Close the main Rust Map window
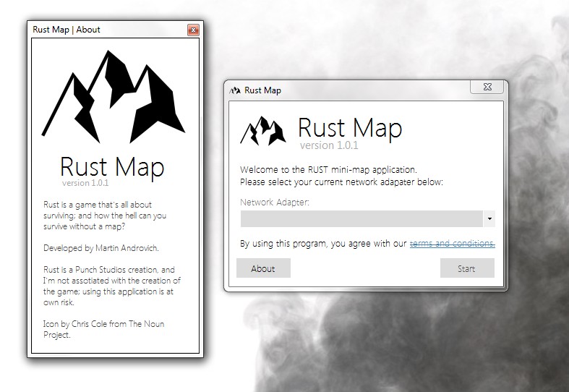Image resolution: width=569 pixels, height=392 pixels. 487,88
